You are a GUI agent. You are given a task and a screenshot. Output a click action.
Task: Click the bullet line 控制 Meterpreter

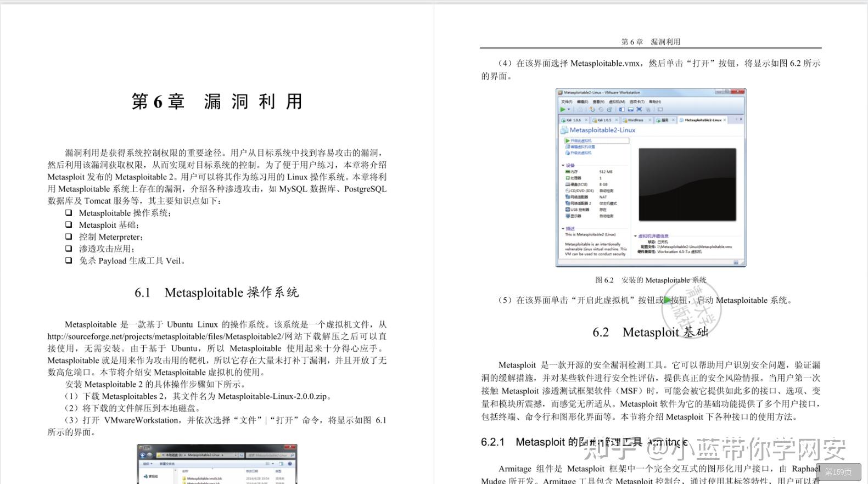(x=111, y=237)
